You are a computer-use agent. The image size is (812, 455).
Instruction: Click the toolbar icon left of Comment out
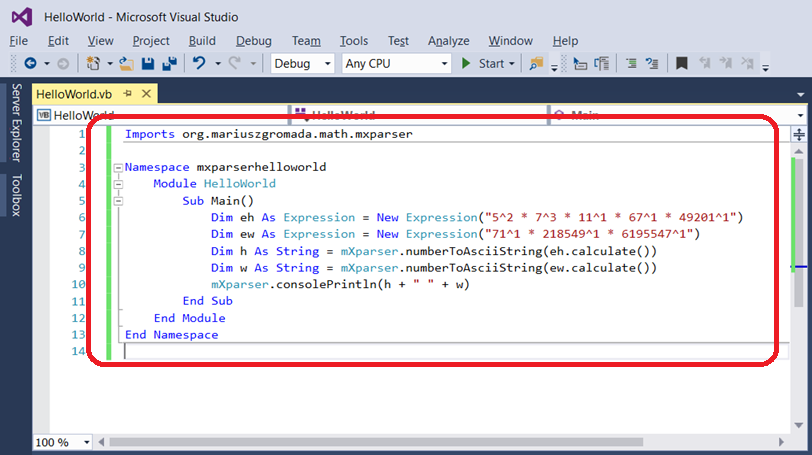pos(602,64)
